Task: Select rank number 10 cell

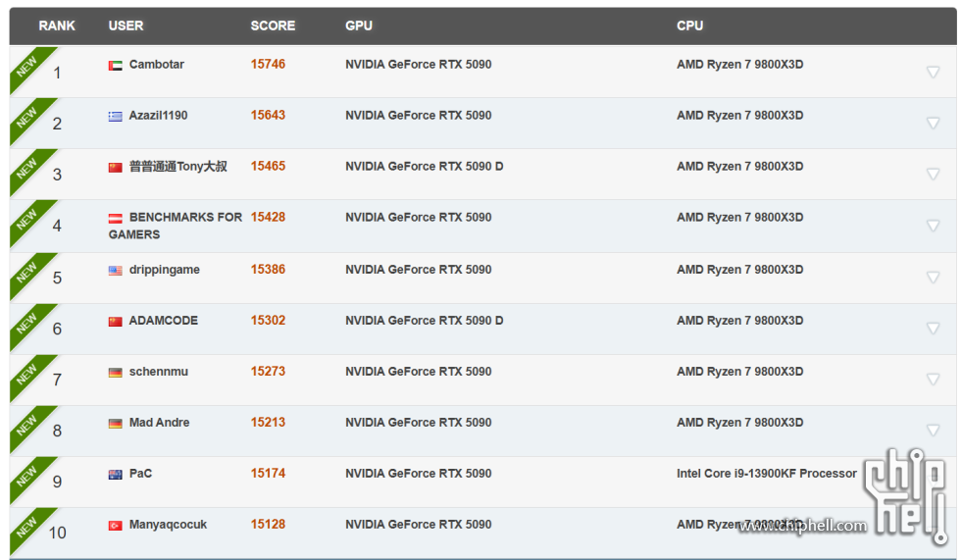Action: click(57, 533)
